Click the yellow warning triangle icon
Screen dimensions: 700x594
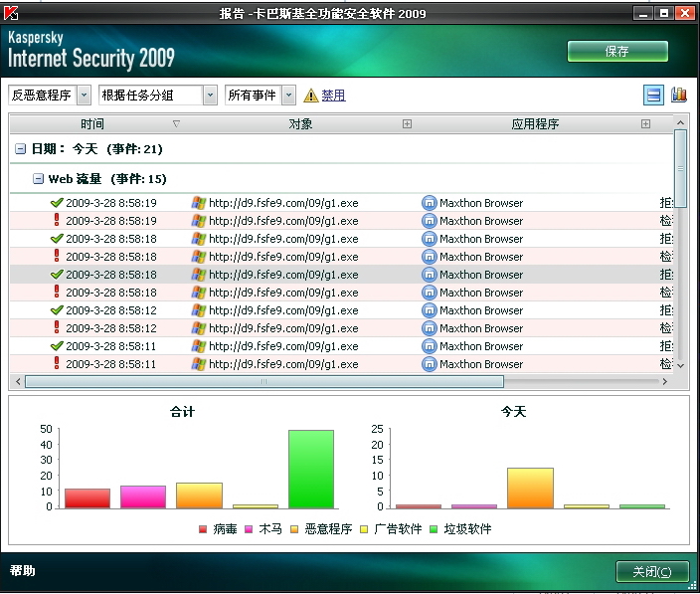pyautogui.click(x=310, y=96)
